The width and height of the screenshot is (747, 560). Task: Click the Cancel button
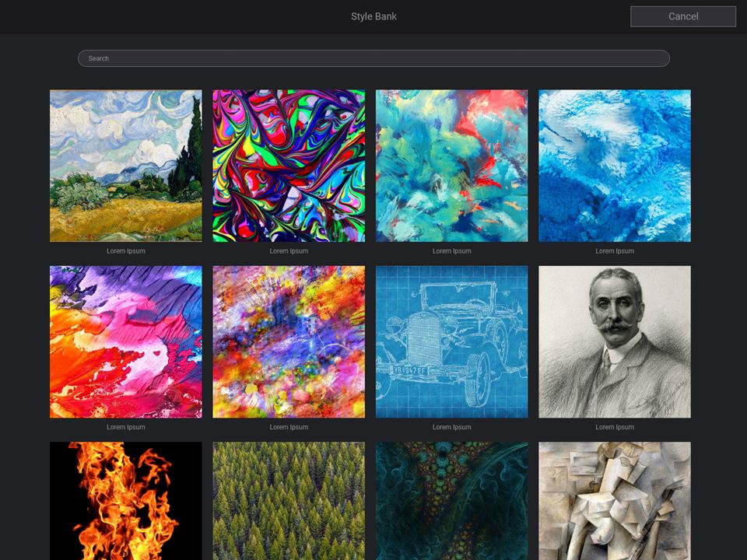pyautogui.click(x=683, y=16)
